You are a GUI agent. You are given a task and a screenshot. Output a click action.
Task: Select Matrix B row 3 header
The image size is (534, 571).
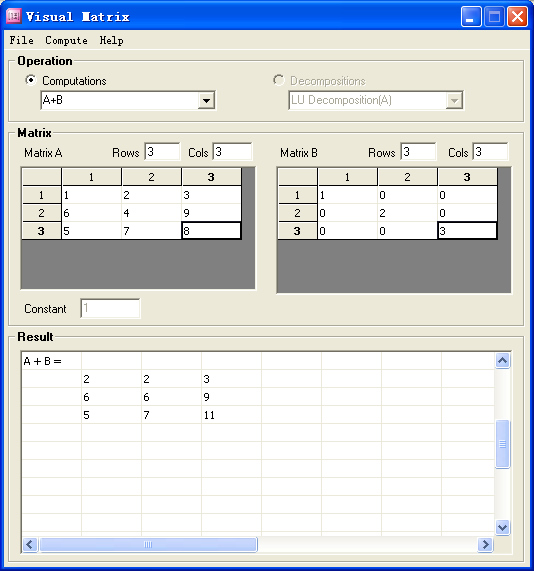[298, 231]
